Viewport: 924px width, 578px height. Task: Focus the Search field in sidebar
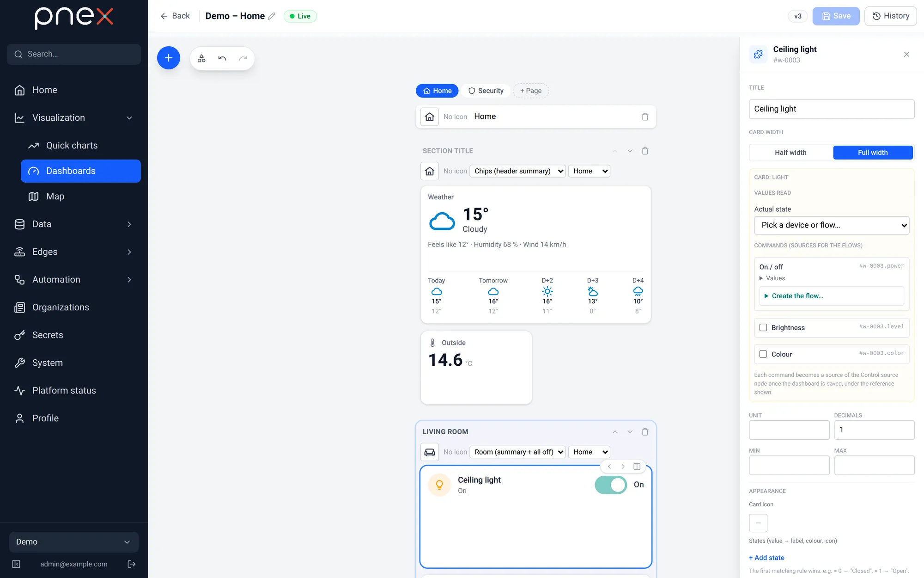[x=74, y=54]
